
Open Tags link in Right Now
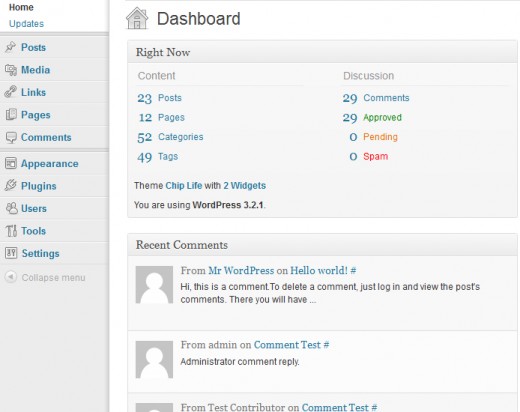pos(168,156)
